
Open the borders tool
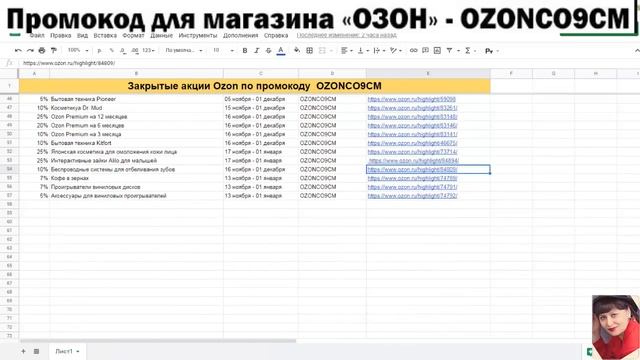tap(309, 51)
